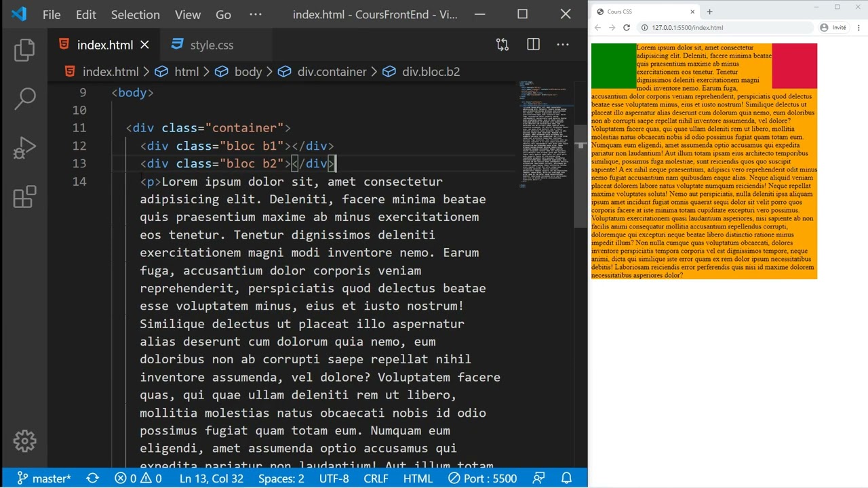Change line ending via CRLF indicator
The height and width of the screenshot is (488, 868).
click(x=376, y=478)
